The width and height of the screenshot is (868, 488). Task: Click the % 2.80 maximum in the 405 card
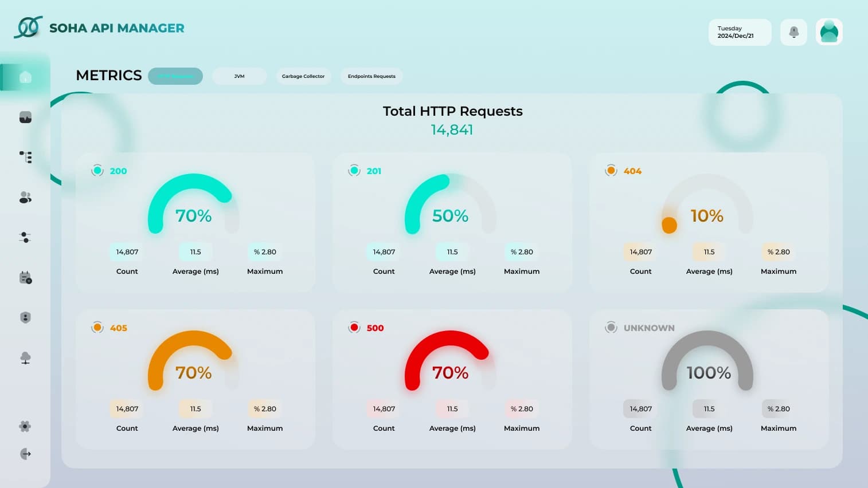click(265, 409)
